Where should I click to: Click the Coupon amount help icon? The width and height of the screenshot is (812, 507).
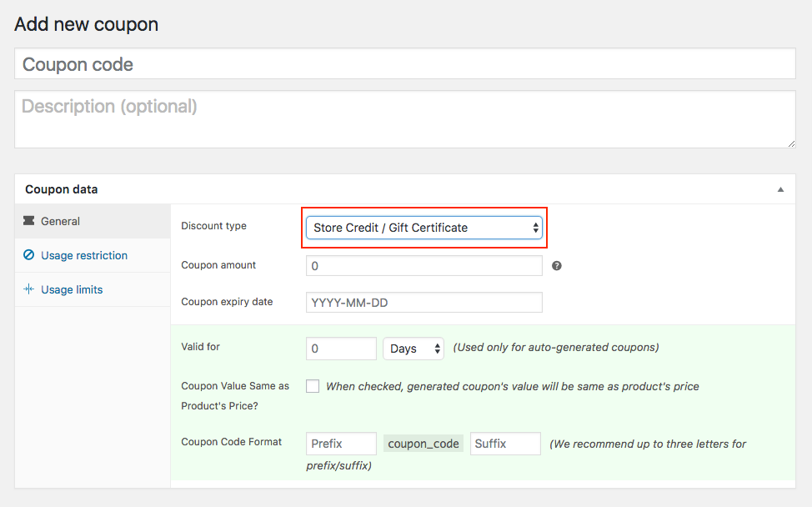pos(557,266)
